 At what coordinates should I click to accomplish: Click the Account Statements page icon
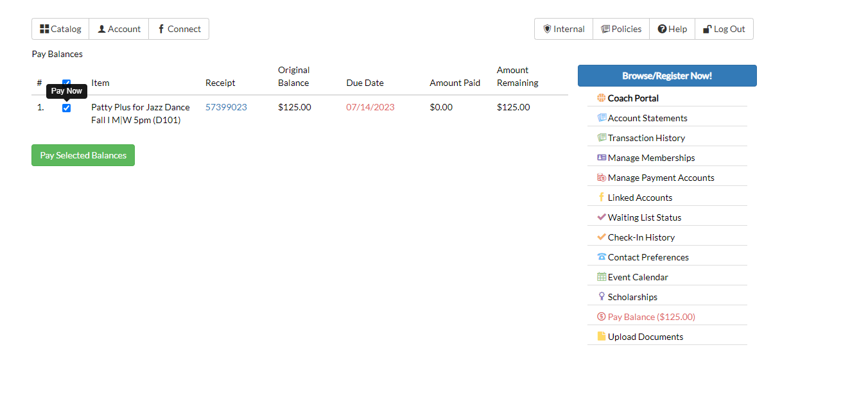click(601, 117)
